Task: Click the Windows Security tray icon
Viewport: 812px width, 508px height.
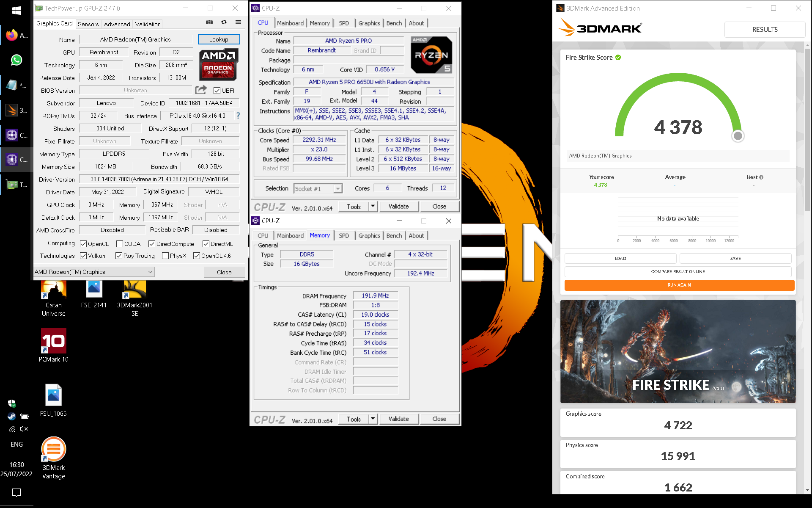Action: point(12,403)
